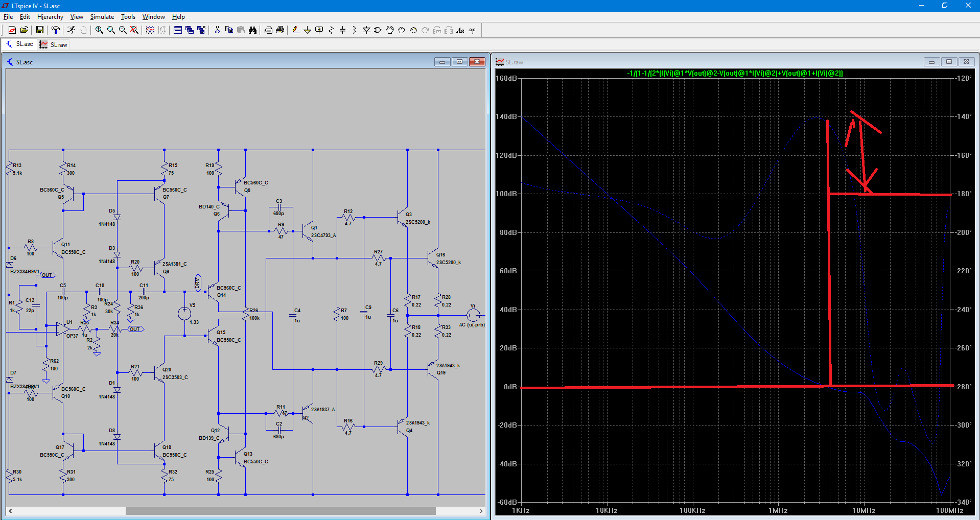Click the Zoom In magnifier
This screenshot has width=980, height=520.
(99, 30)
